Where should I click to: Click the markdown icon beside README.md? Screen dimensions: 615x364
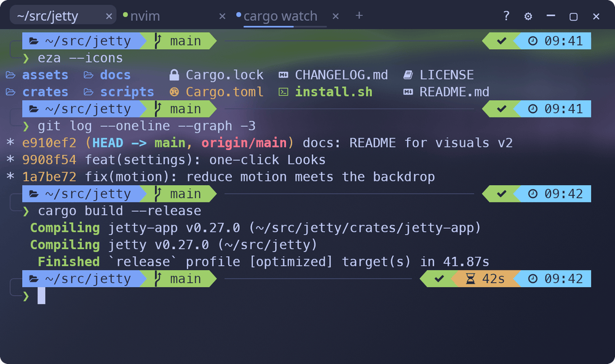[x=408, y=92]
